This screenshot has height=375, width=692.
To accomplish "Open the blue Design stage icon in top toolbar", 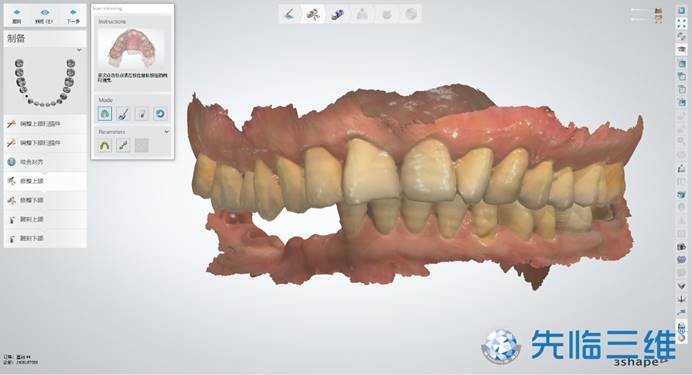I will pyautogui.click(x=337, y=15).
